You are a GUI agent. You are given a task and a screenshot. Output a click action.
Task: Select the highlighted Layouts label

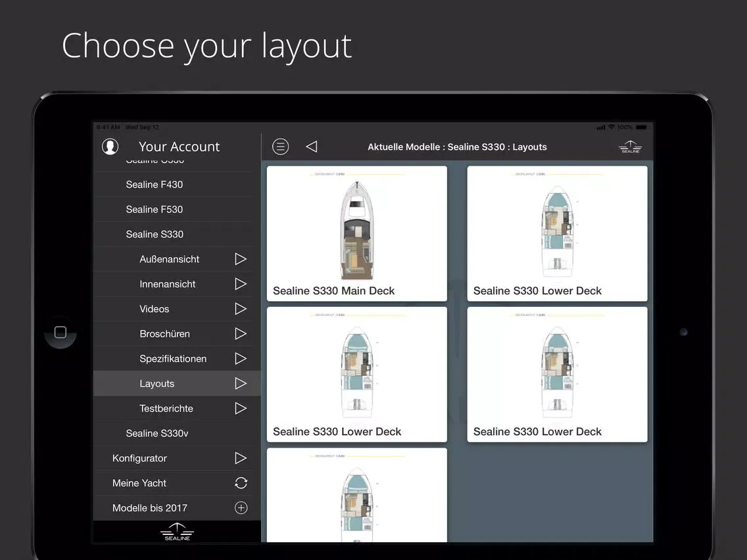coord(157,384)
